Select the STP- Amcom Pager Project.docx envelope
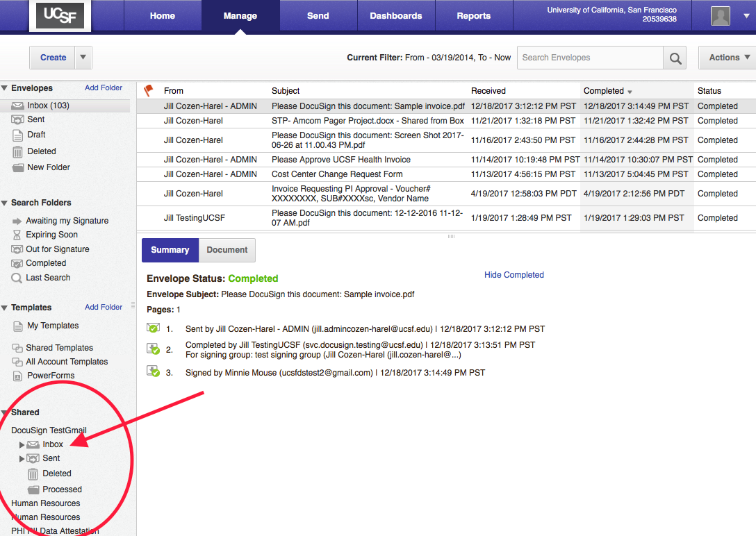This screenshot has width=756, height=536. click(447, 121)
